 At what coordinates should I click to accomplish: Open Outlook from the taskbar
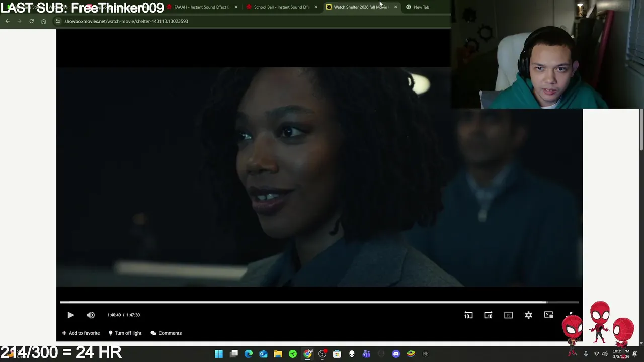click(263, 354)
